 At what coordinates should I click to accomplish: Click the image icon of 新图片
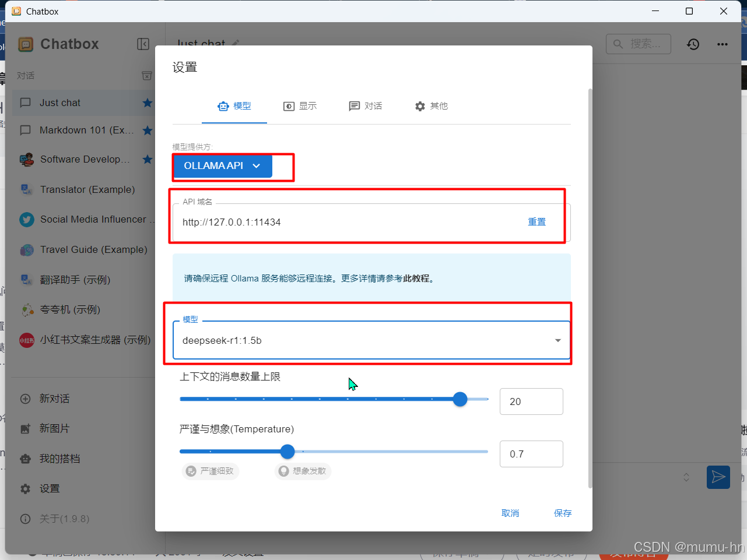25,428
